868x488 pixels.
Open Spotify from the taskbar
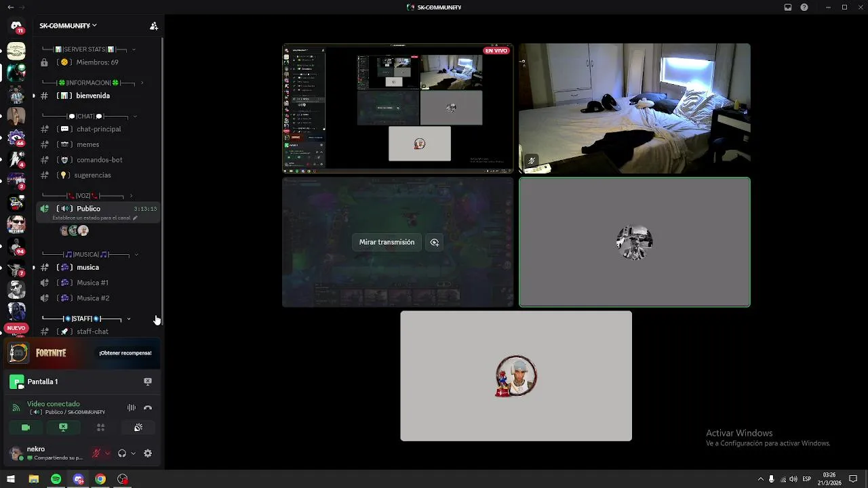coord(56,479)
